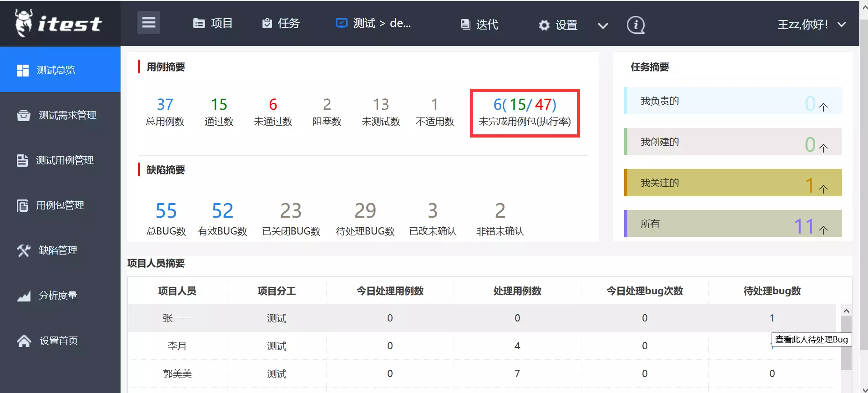The height and width of the screenshot is (393, 868).
Task: Click 张一一's 待处理bug数 value
Action: point(772,318)
